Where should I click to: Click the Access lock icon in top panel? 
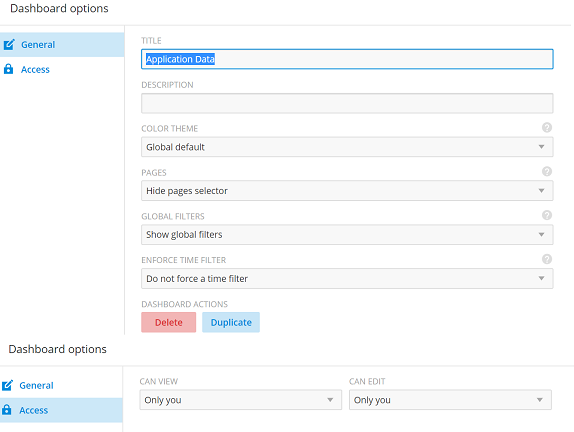pyautogui.click(x=8, y=69)
